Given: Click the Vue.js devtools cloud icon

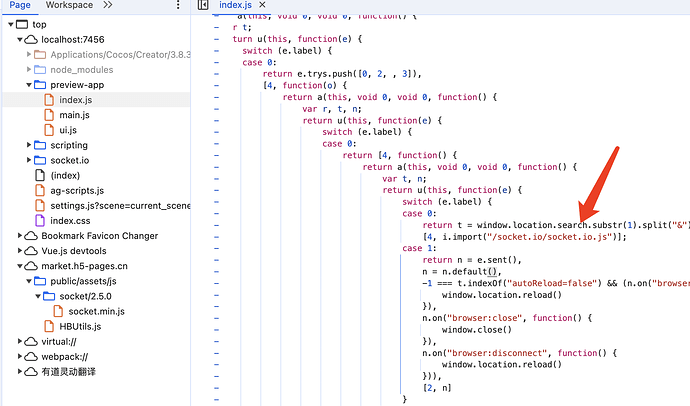Looking at the screenshot, I should click(x=31, y=251).
